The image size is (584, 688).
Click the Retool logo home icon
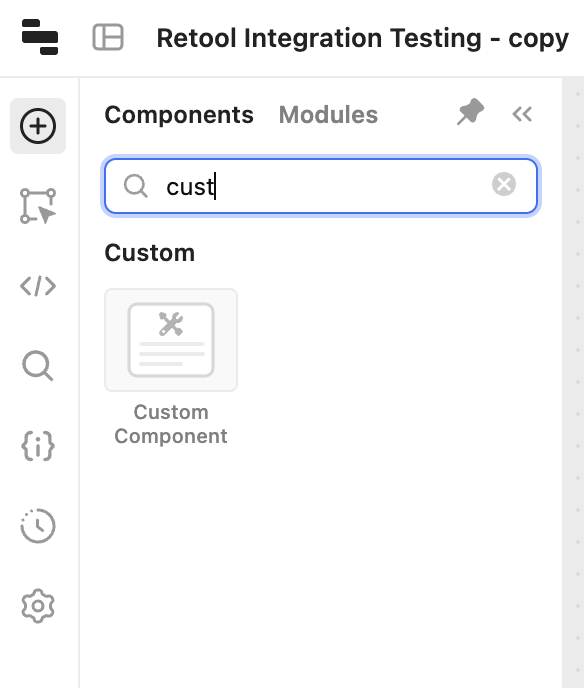click(x=39, y=37)
